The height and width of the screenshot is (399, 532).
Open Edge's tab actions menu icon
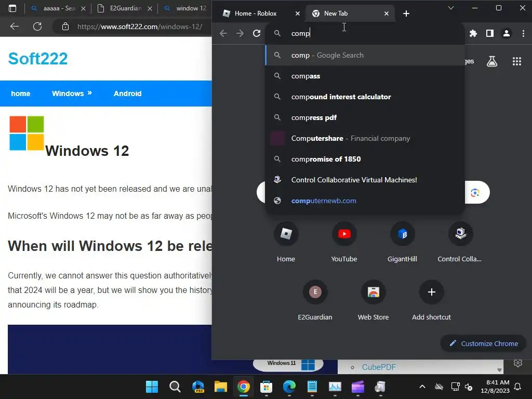point(12,8)
